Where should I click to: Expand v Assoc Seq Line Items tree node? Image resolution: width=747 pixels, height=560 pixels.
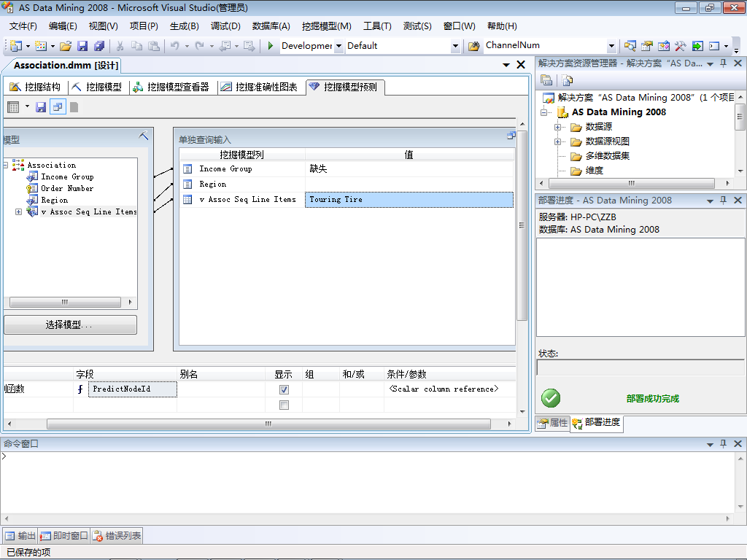(18, 212)
